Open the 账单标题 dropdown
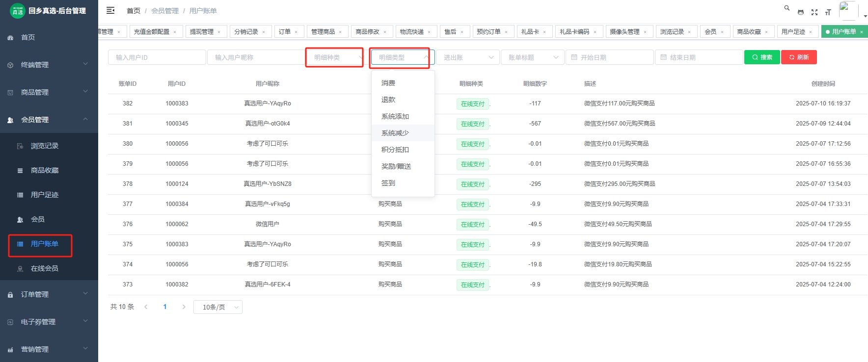The width and height of the screenshot is (868, 362). tap(533, 57)
